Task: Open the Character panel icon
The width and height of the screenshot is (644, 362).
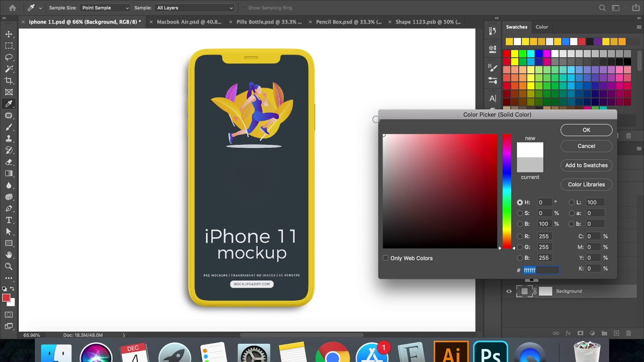Action: coord(493,99)
